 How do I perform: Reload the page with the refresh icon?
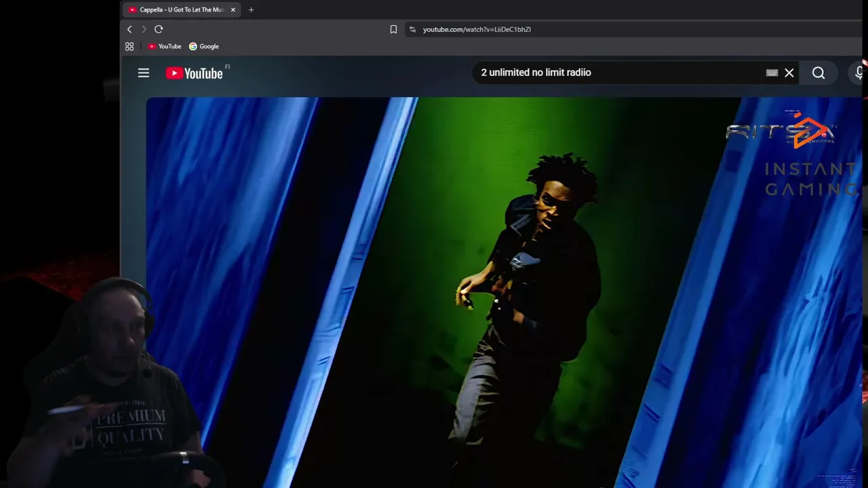click(x=159, y=29)
